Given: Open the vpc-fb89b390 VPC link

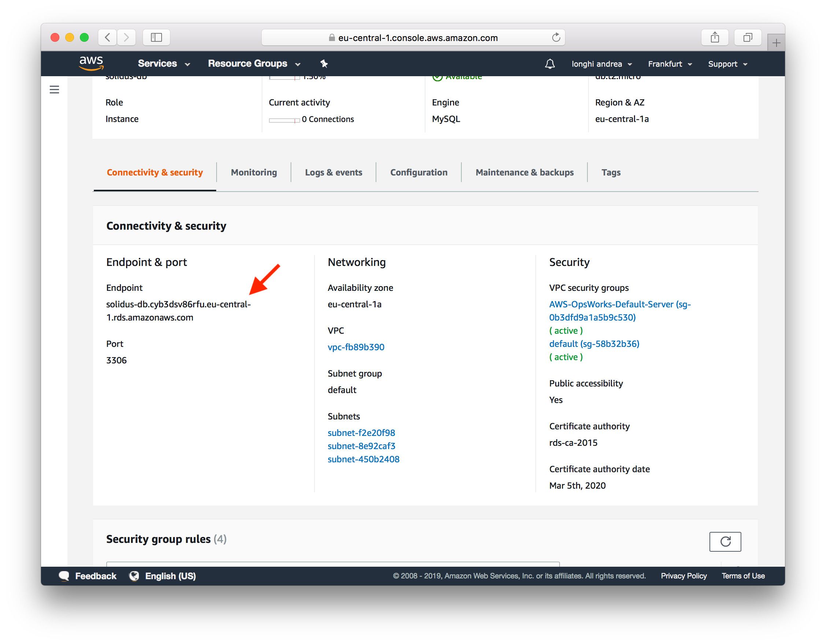Looking at the screenshot, I should pos(355,347).
